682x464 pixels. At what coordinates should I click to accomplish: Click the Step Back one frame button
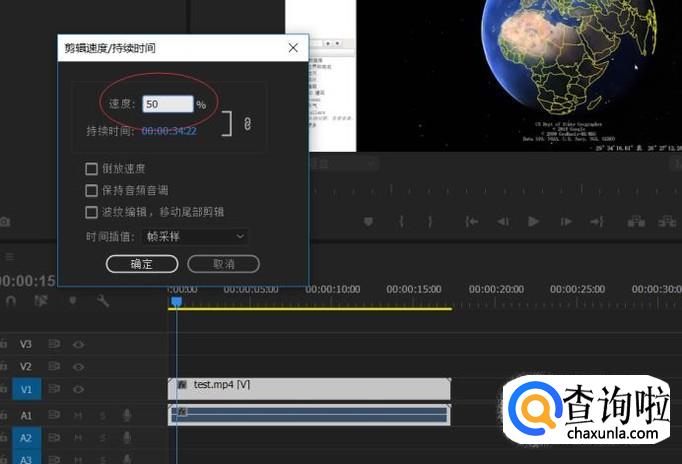[x=500, y=221]
